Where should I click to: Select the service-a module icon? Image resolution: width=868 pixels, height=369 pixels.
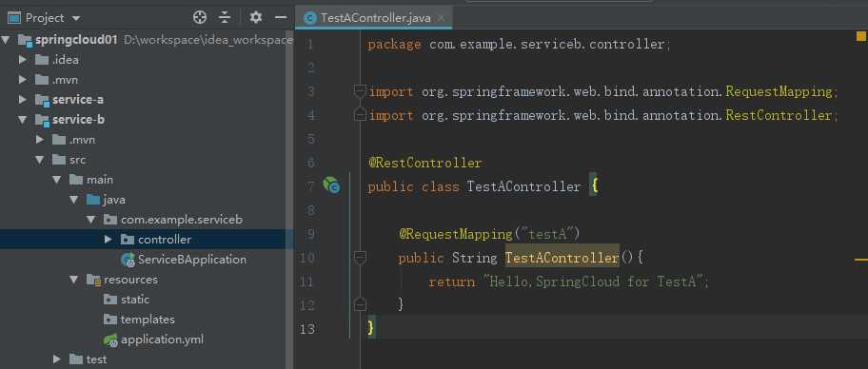[x=42, y=100]
